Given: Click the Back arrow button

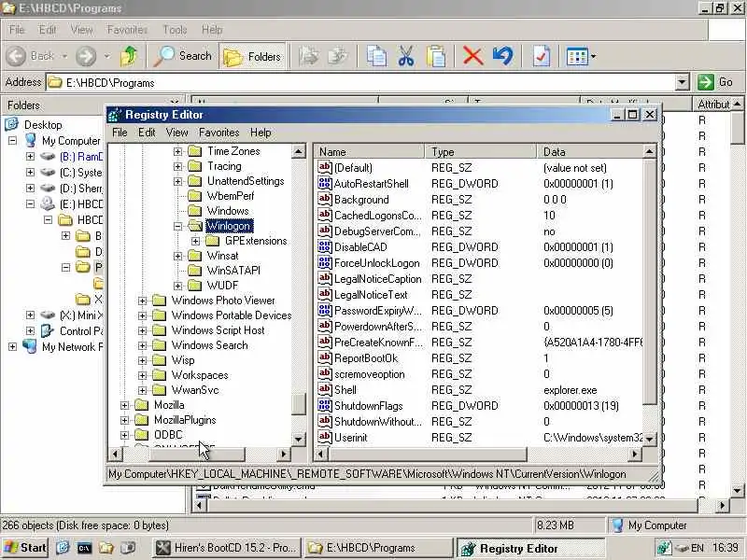Looking at the screenshot, I should click(x=16, y=56).
